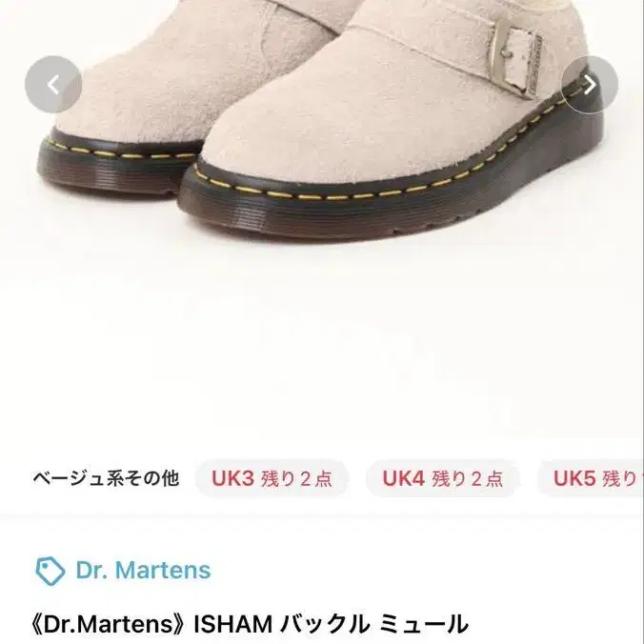
Task: Open the Dr. Martens brand page
Action: [x=143, y=570]
